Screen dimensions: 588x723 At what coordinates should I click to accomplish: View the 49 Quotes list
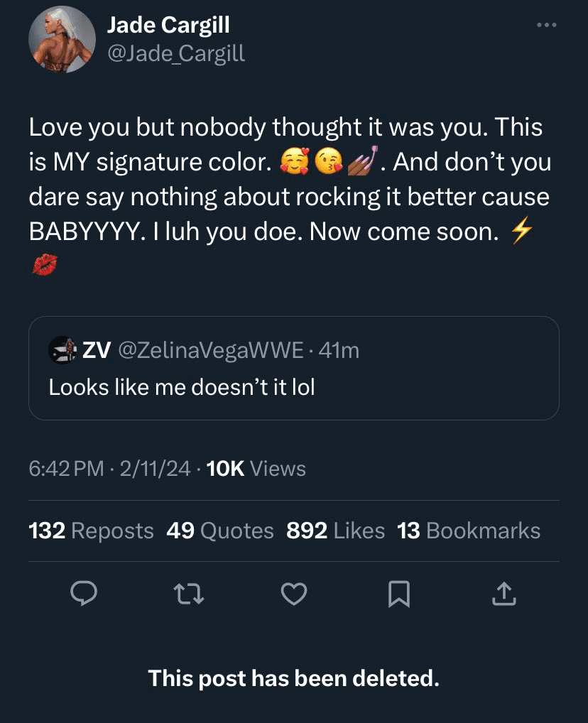[220, 531]
